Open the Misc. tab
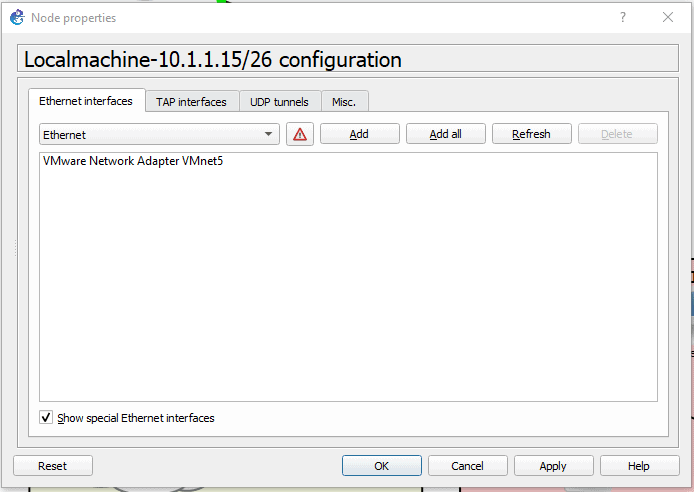 344,102
